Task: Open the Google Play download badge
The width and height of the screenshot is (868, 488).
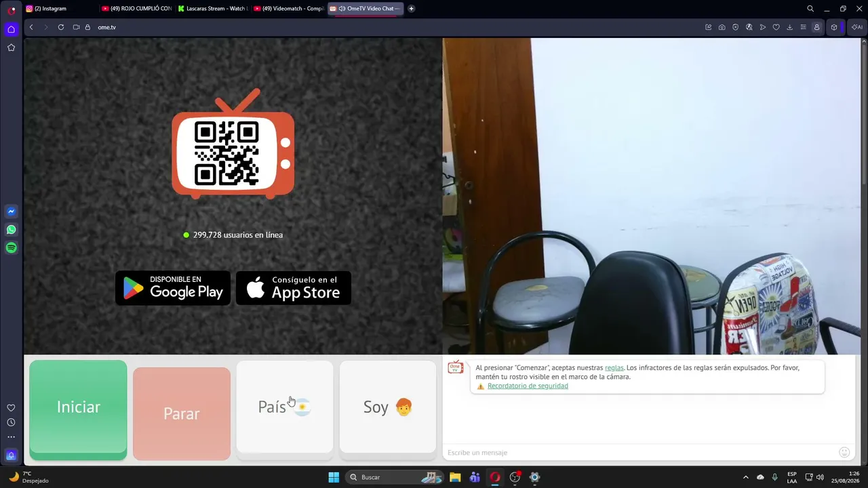Action: coord(173,288)
